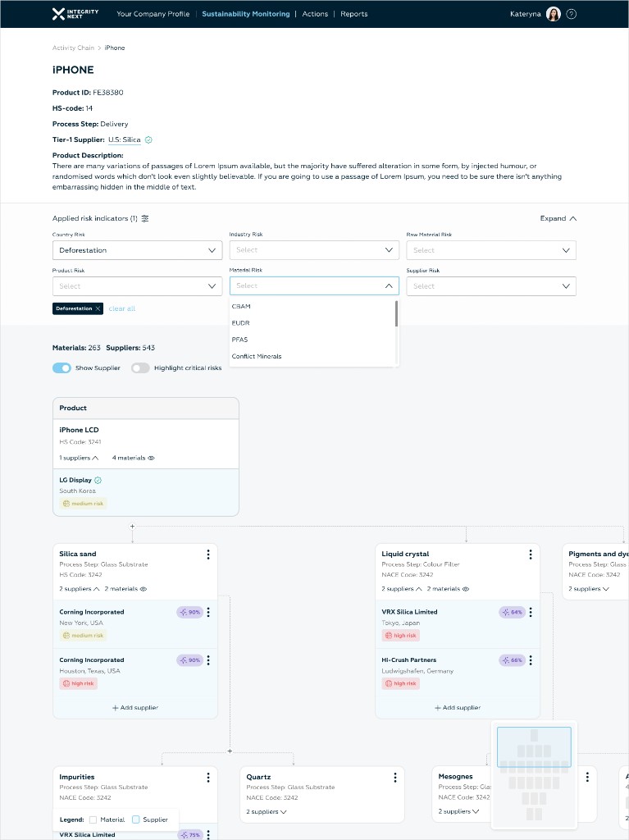Open the Silica sand card options menu

click(x=207, y=555)
